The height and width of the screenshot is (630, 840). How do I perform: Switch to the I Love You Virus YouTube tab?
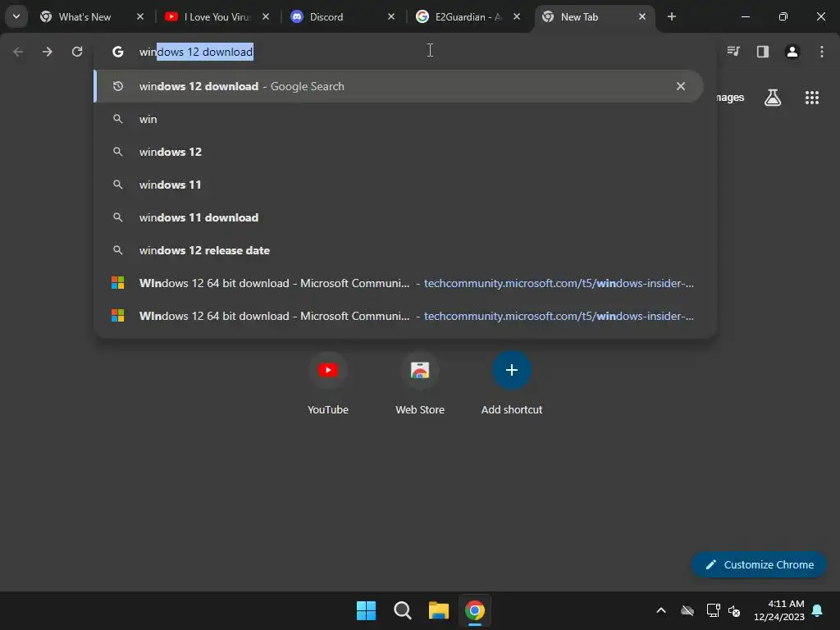tap(217, 17)
